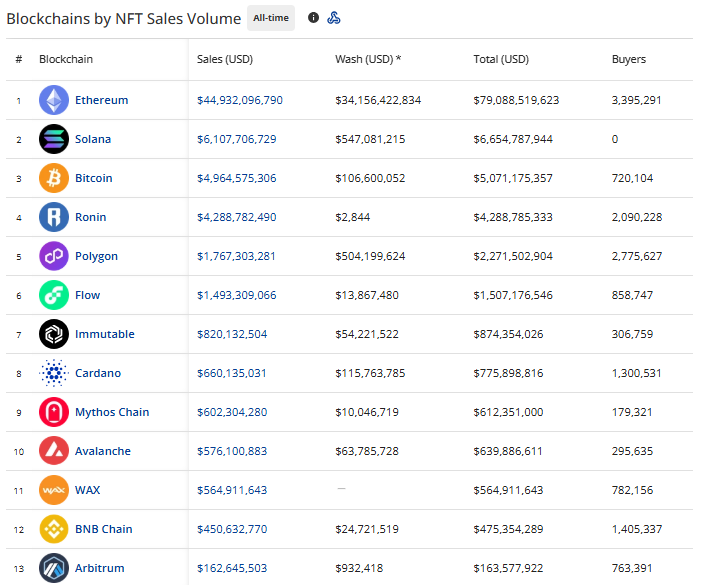704x585 pixels.
Task: Click the # rank column header
Action: click(19, 59)
